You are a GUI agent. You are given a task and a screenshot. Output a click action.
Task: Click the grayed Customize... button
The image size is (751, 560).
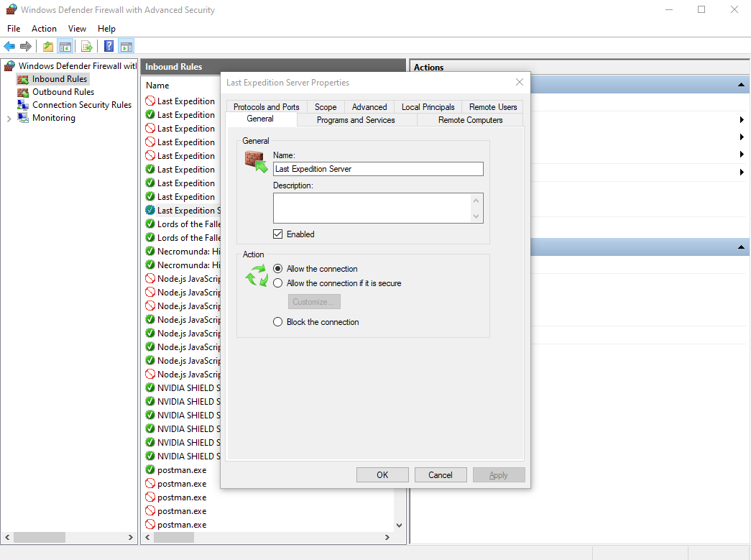(314, 302)
